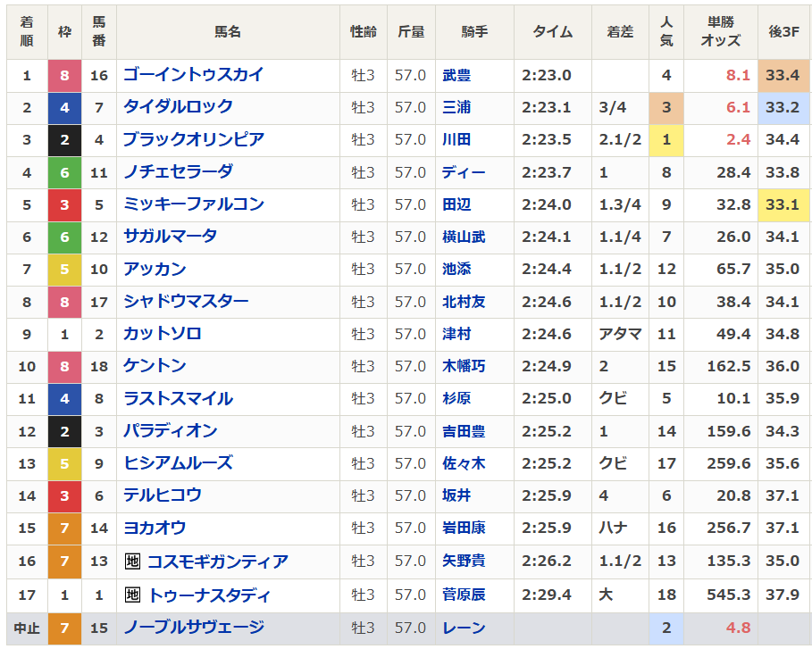
Task: Click odds value 545.3
Action: pyautogui.click(x=729, y=595)
